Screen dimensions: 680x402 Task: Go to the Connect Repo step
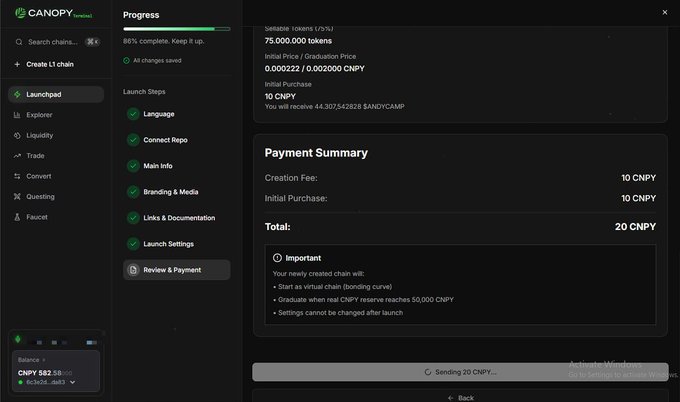coord(165,140)
